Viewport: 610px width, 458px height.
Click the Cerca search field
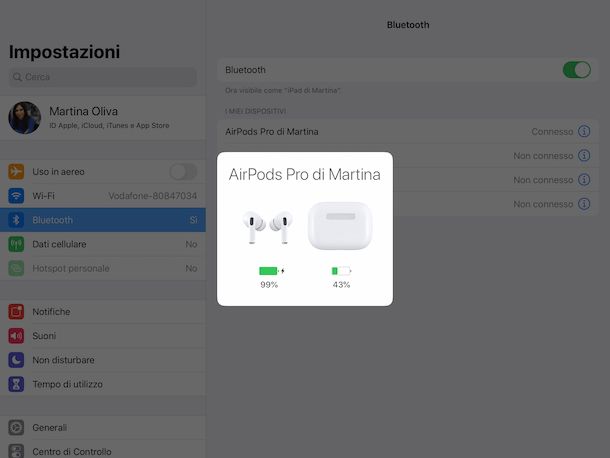click(103, 77)
